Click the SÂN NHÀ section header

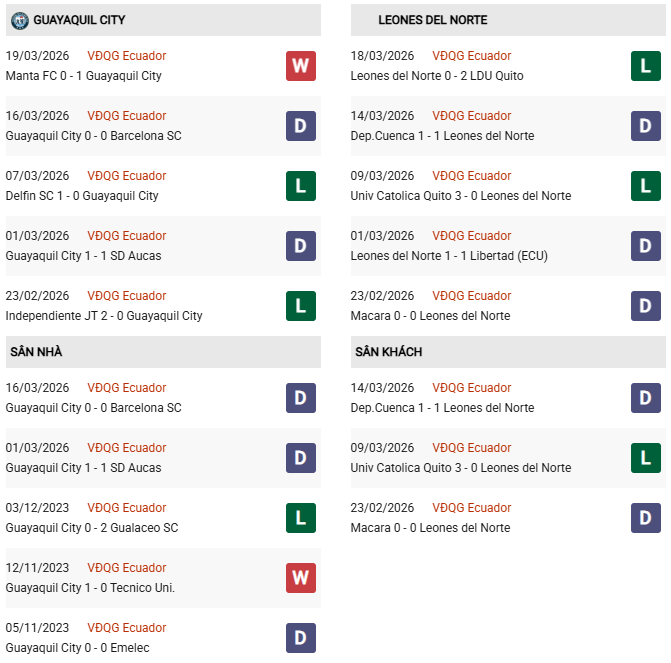(37, 352)
